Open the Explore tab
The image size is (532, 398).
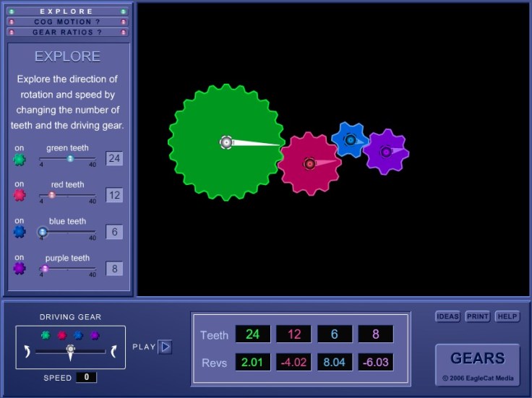tap(67, 12)
